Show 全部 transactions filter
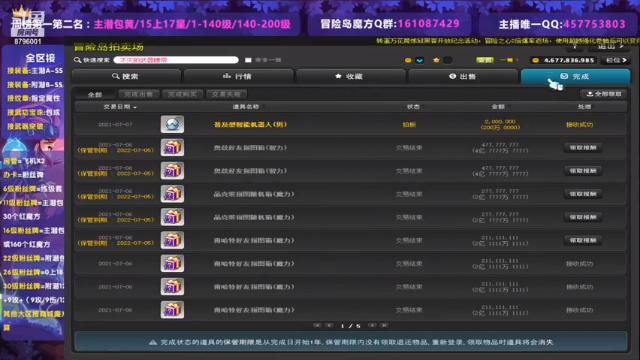This screenshot has width=640, height=360. coord(95,94)
